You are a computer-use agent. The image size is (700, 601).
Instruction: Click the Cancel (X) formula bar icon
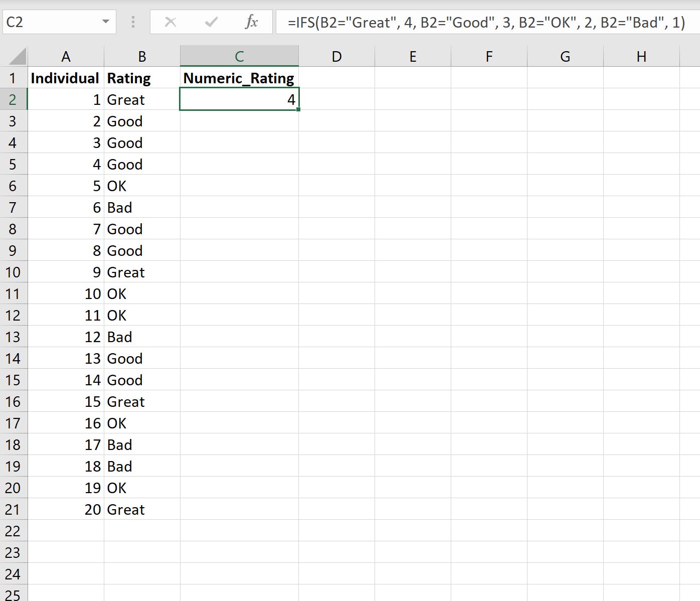(x=170, y=22)
